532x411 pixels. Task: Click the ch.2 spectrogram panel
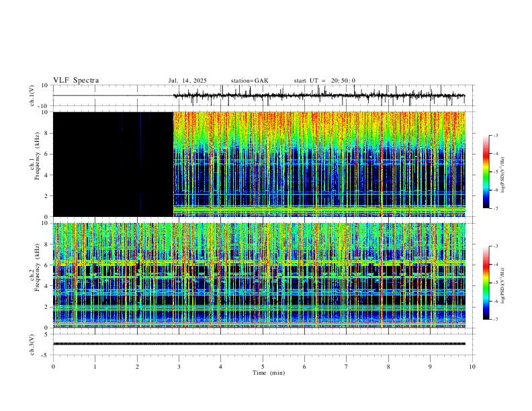pos(259,275)
